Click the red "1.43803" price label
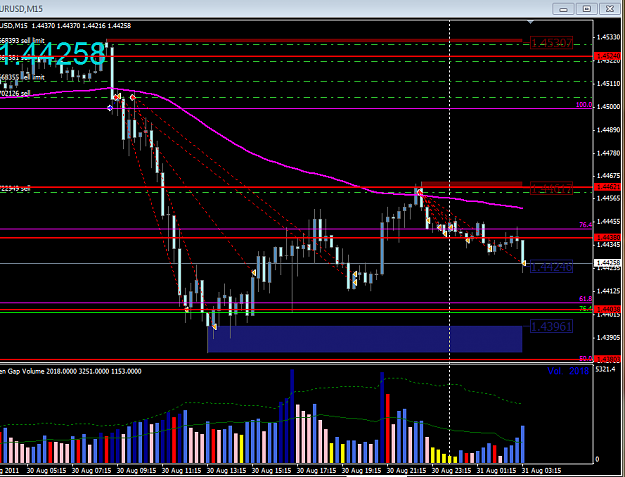The width and height of the screenshot is (625, 477). (607, 359)
